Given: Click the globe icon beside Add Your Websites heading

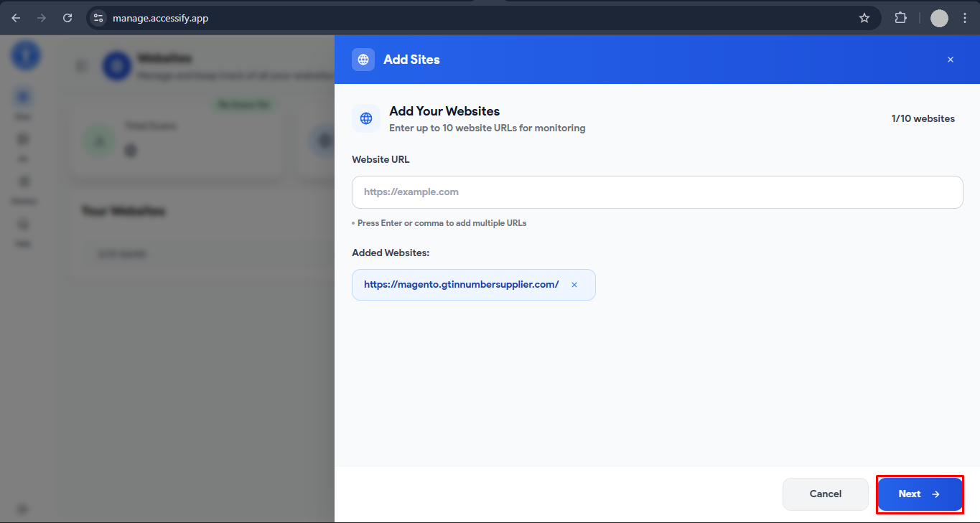Looking at the screenshot, I should [x=366, y=118].
